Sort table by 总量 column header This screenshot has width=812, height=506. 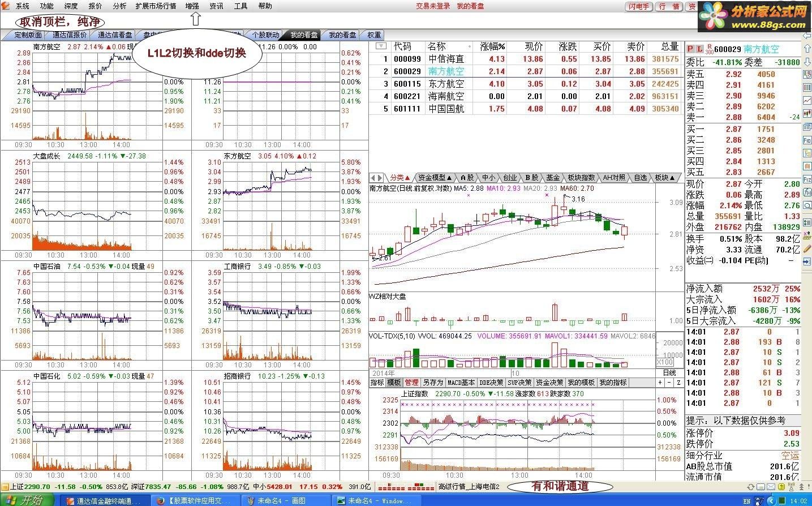point(669,46)
